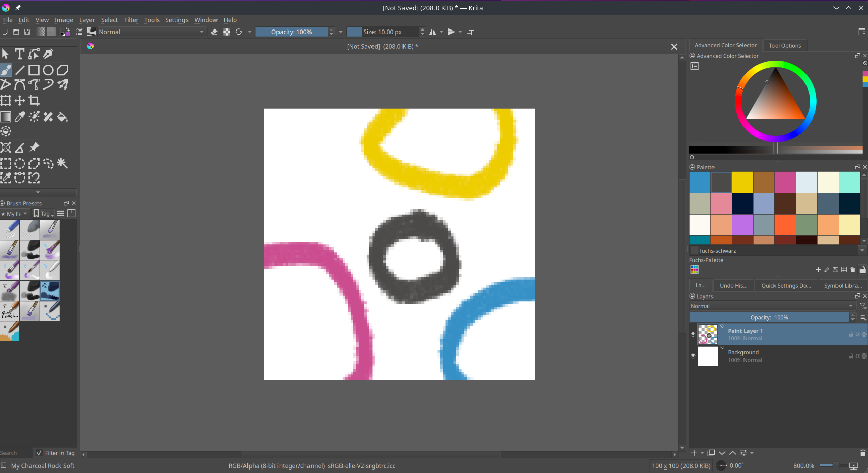The width and height of the screenshot is (868, 473).
Task: Select the Measure tool
Action: pyautogui.click(x=20, y=147)
